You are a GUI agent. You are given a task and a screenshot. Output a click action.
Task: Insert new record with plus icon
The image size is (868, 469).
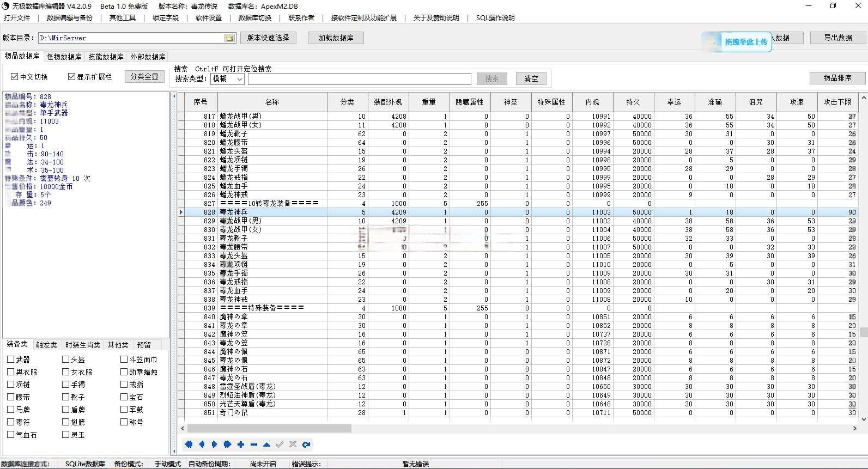pos(240,444)
